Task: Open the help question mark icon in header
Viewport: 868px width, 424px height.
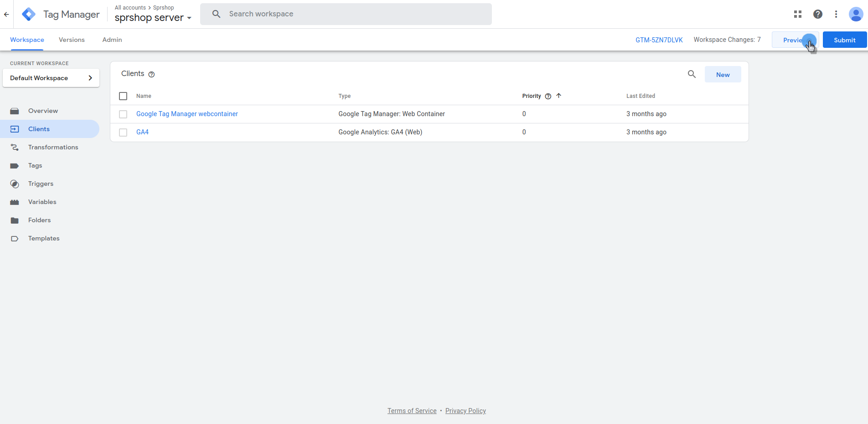Action: [x=817, y=14]
